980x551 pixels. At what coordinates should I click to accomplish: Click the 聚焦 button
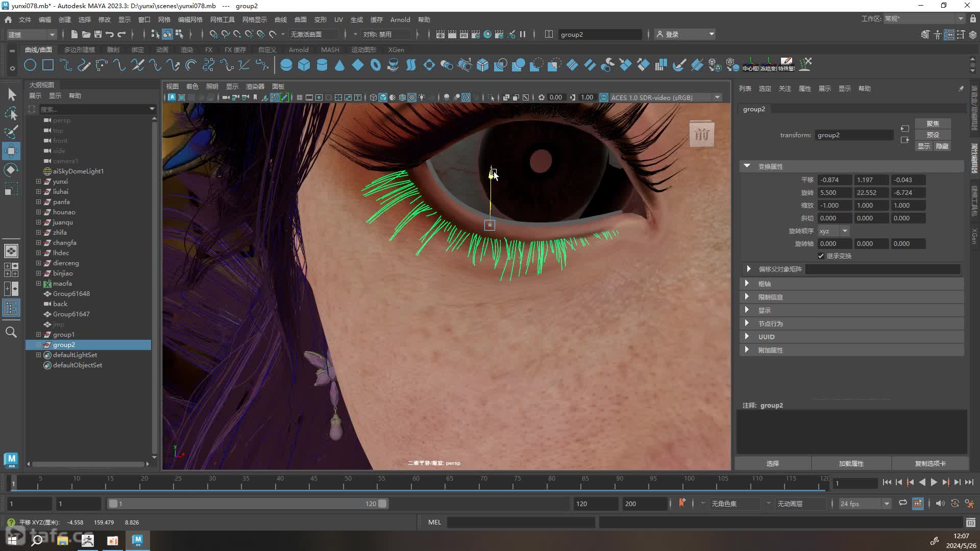(933, 123)
